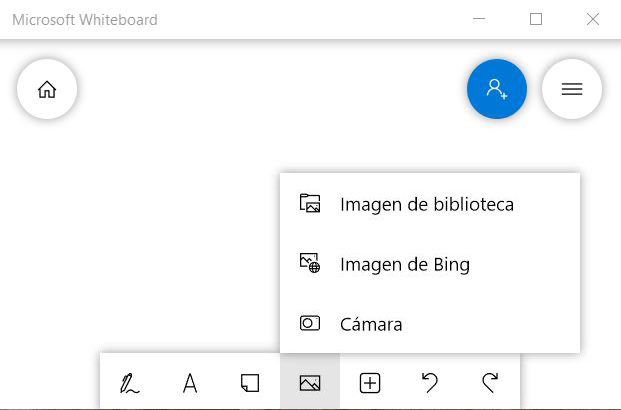Choose Imagen de Bing option
The height and width of the screenshot is (410, 621).
tap(430, 264)
